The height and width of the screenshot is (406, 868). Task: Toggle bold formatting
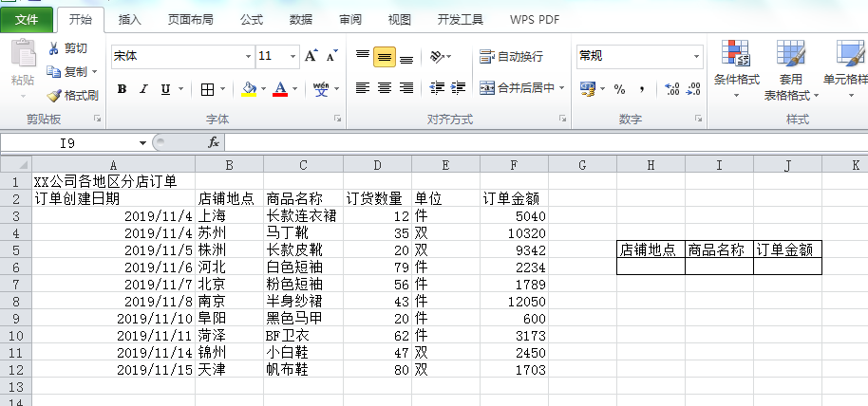122,89
